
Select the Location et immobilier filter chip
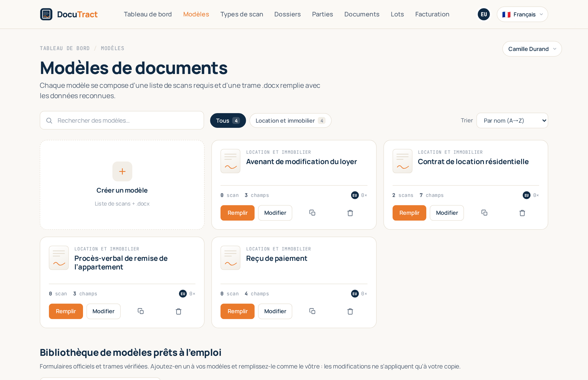(x=291, y=120)
